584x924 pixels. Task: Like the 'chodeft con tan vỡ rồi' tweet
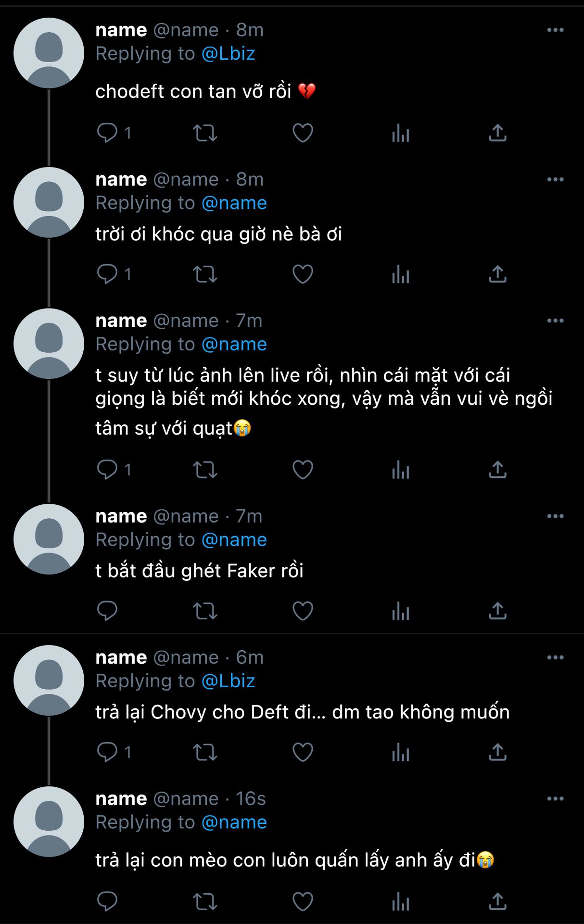pyautogui.click(x=303, y=133)
